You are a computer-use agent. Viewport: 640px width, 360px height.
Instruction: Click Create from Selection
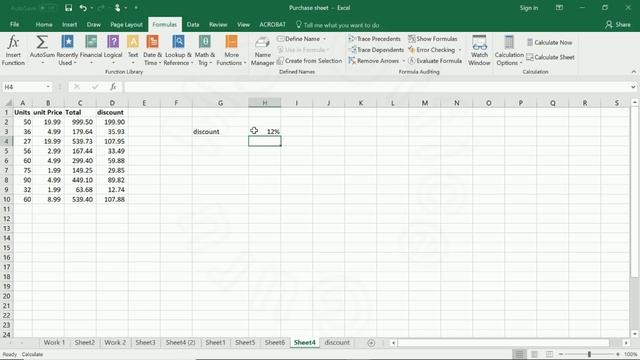pyautogui.click(x=309, y=61)
